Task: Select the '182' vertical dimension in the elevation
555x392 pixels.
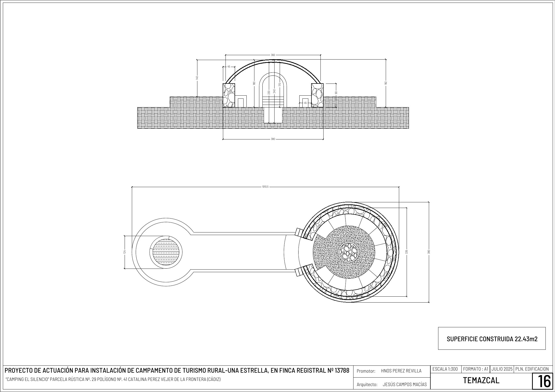Action: tap(386, 83)
